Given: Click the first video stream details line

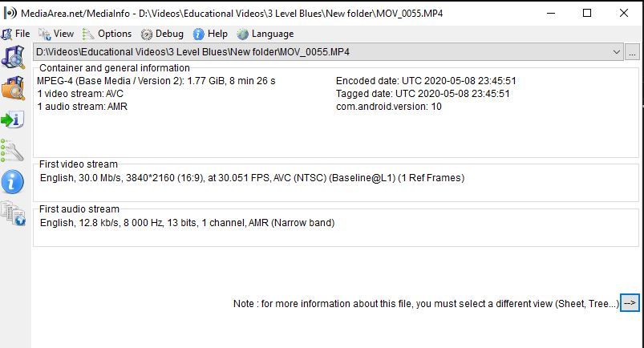Looking at the screenshot, I should coord(252,178).
